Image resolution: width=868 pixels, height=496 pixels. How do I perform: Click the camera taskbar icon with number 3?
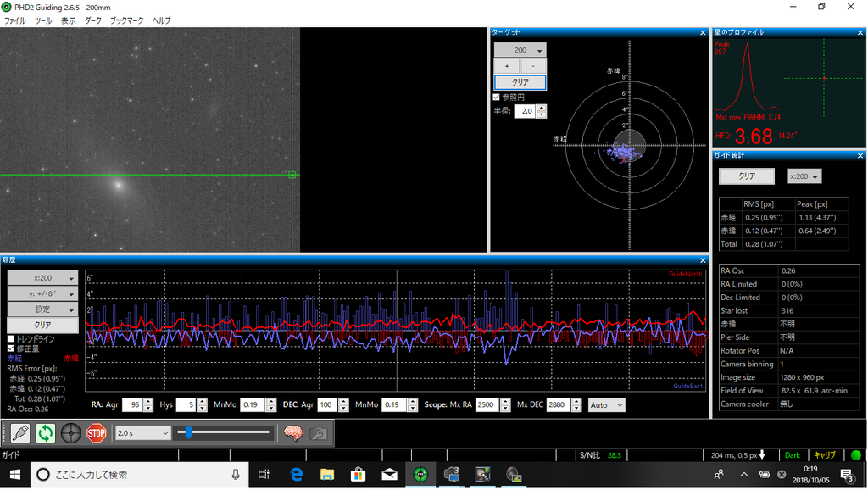point(452,475)
